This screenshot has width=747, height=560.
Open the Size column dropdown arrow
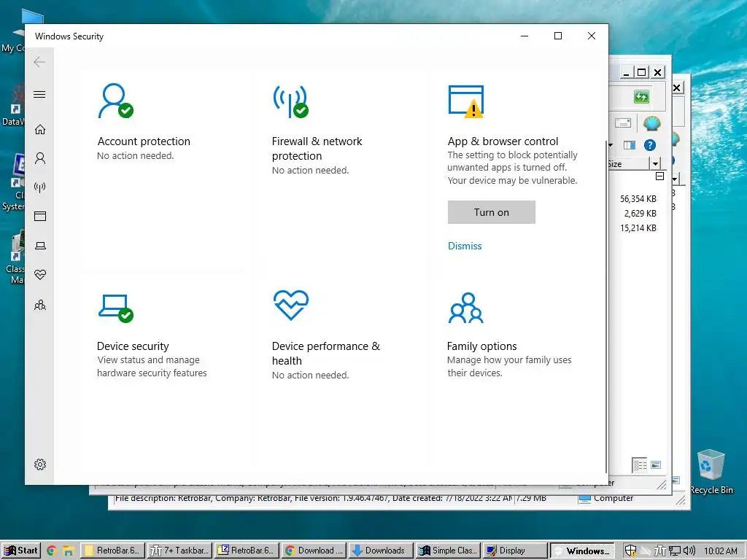tap(656, 164)
